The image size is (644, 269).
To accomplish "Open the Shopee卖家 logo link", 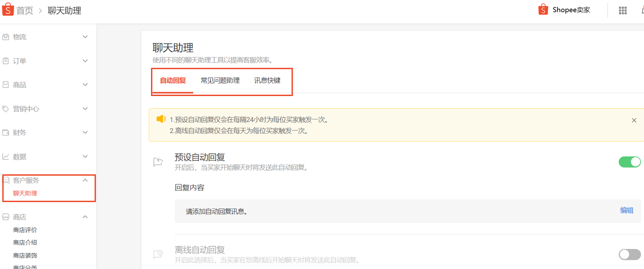I will click(x=543, y=10).
